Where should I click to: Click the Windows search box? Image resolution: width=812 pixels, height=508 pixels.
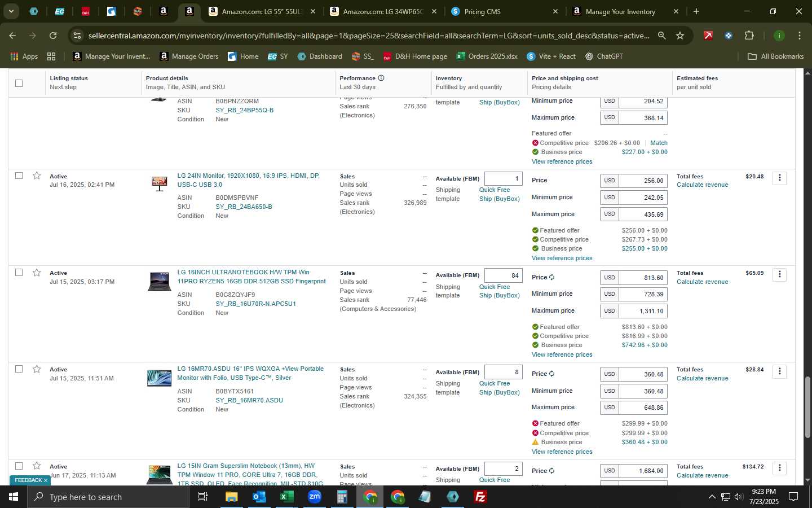(108, 497)
